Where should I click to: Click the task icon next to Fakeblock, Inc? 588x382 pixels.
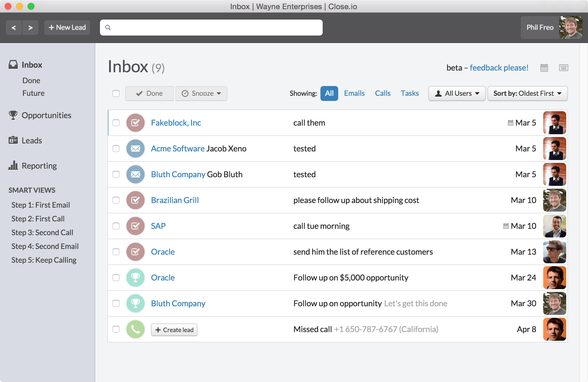coord(135,123)
